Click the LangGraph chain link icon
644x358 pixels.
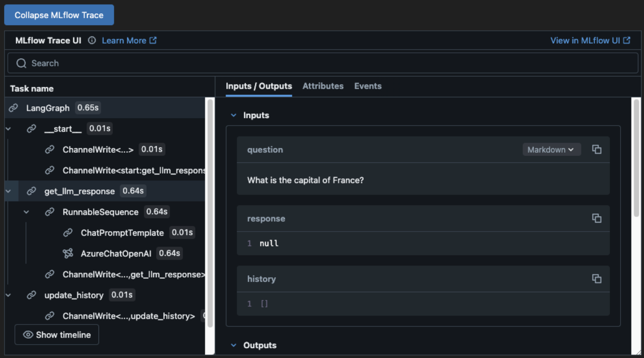13,108
